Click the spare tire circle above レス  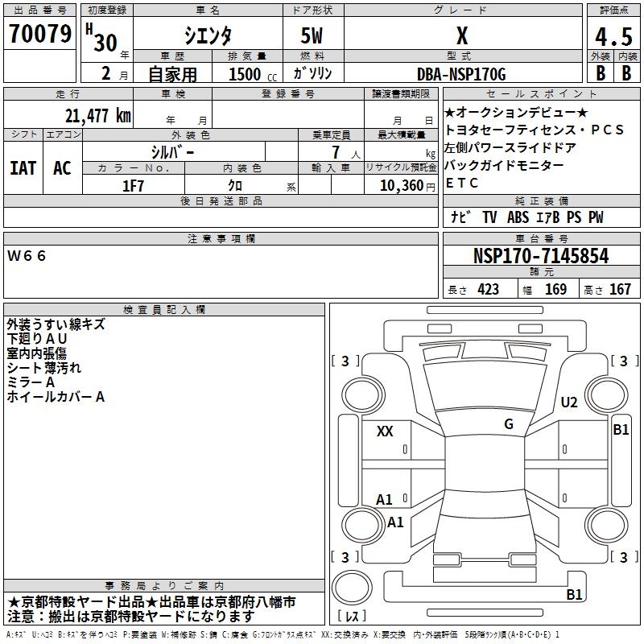coord(352,587)
